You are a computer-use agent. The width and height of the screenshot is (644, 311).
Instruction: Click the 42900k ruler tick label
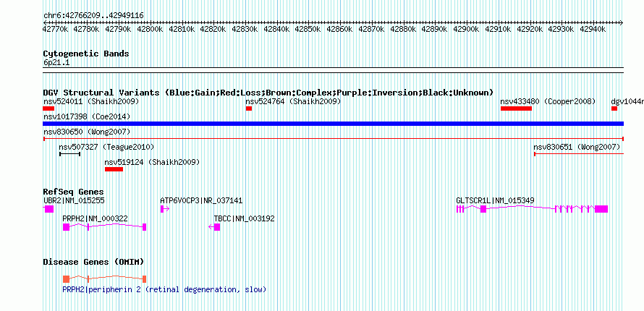(466, 29)
